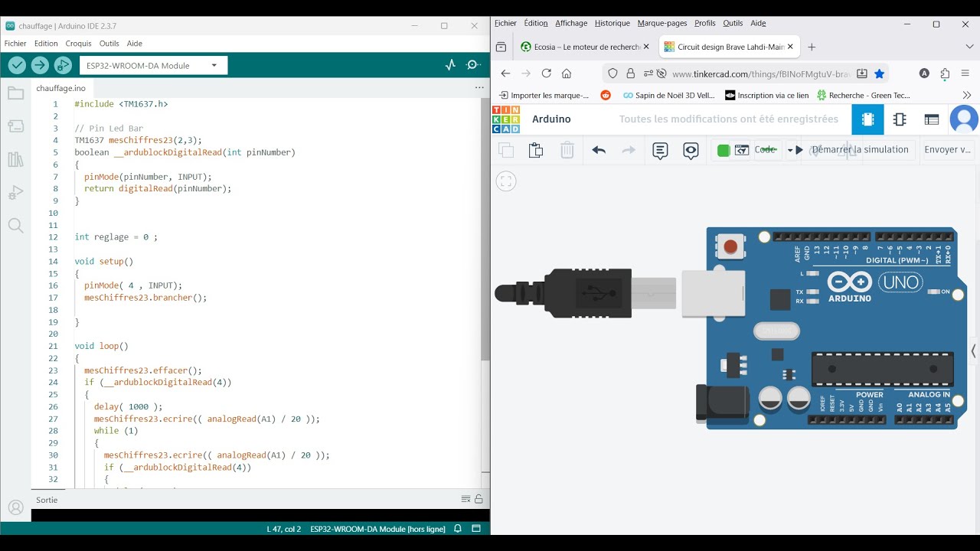
Task: Click the notifications bell in the status bar
Action: click(x=458, y=529)
